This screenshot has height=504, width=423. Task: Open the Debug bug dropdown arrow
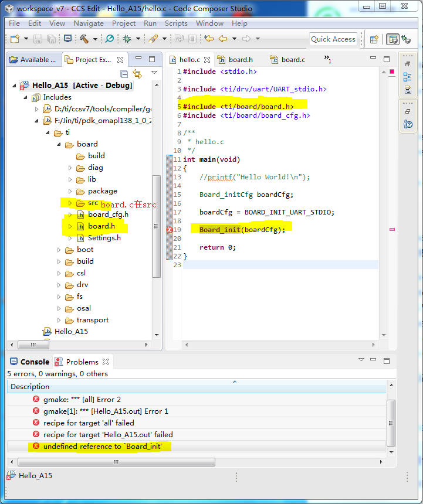[x=138, y=39]
